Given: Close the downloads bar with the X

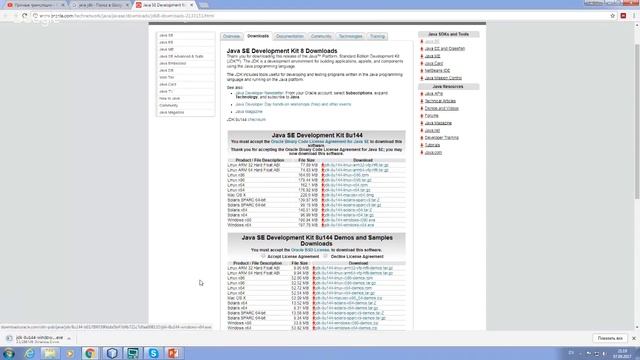Looking at the screenshot, I should [x=634, y=338].
